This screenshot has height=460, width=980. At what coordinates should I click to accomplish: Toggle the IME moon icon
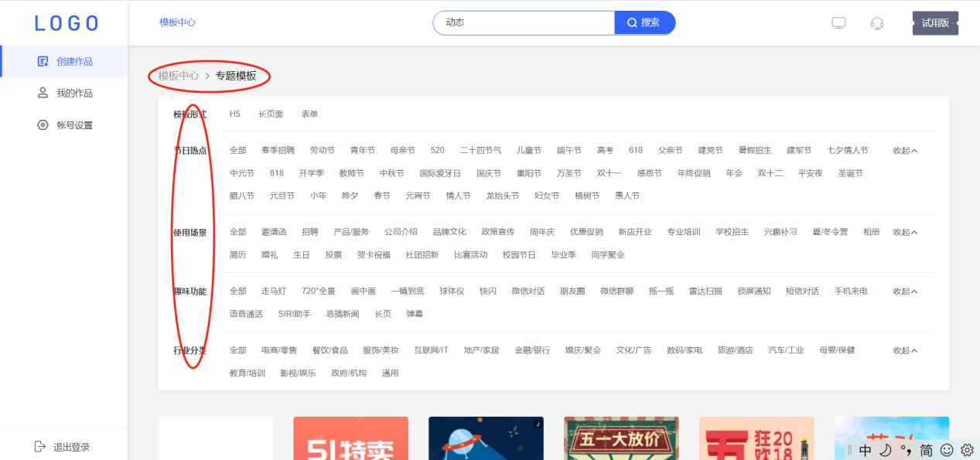(885, 449)
